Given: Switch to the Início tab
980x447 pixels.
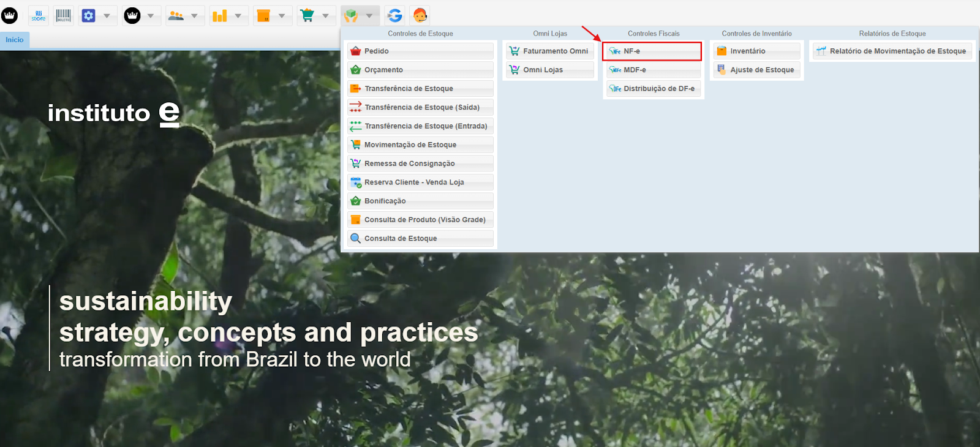Looking at the screenshot, I should 15,40.
